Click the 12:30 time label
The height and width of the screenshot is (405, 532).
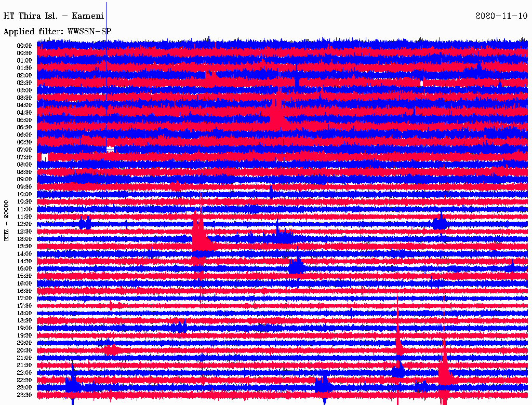[x=24, y=232]
